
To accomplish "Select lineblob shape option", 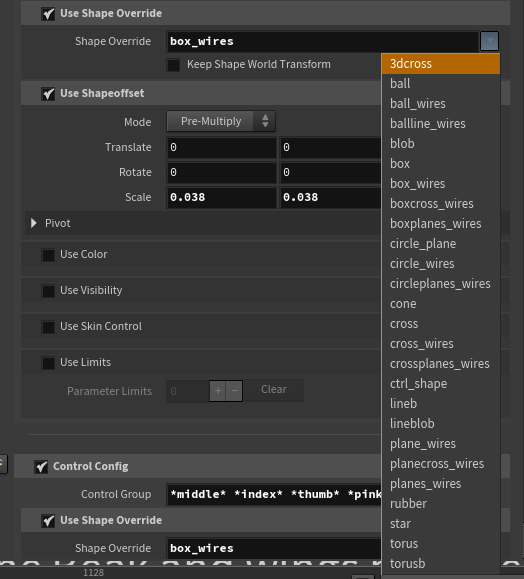I will [x=441, y=423].
